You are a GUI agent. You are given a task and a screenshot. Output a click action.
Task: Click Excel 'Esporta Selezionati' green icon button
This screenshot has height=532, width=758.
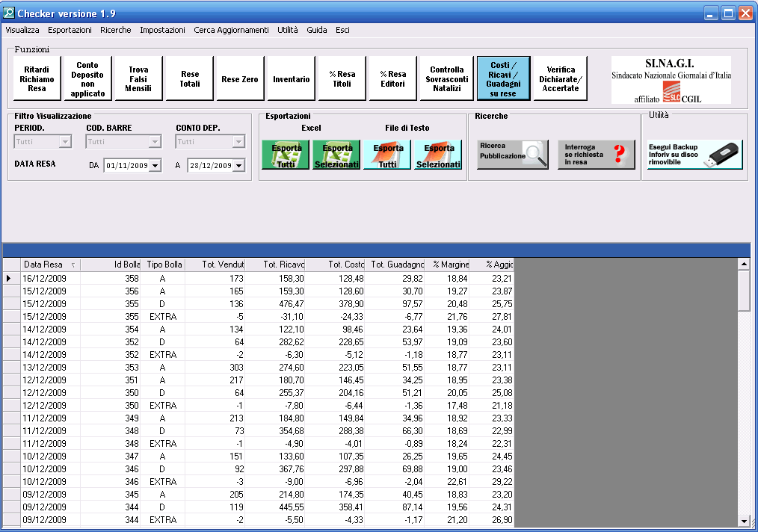pyautogui.click(x=336, y=154)
